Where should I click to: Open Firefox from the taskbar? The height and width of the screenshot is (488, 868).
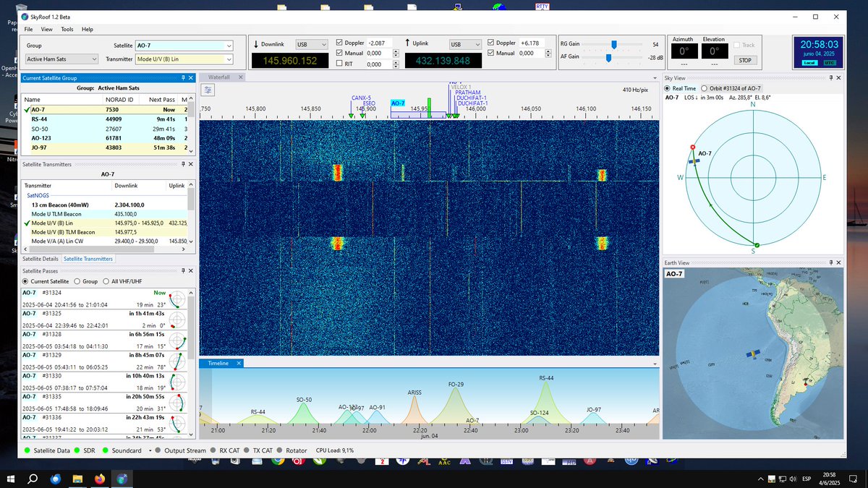pos(99,479)
